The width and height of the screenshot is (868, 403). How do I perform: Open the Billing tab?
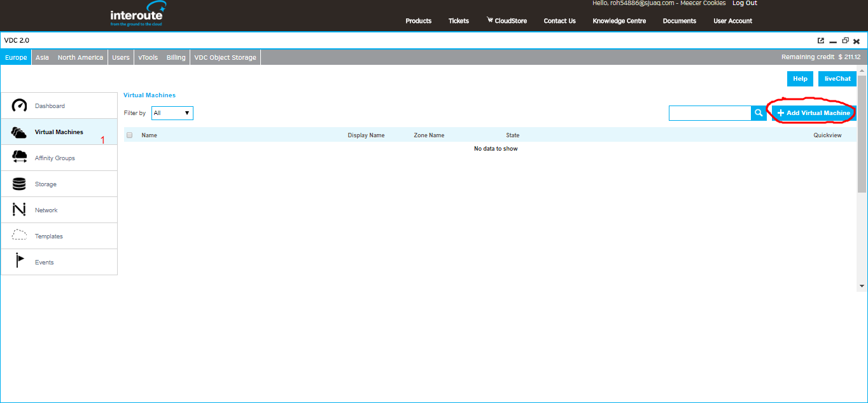tap(176, 57)
